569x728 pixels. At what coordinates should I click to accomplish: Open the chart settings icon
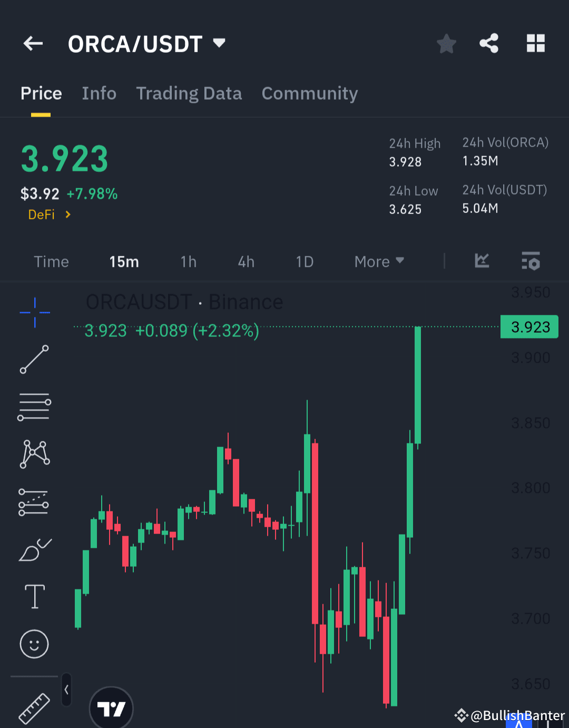(x=531, y=261)
